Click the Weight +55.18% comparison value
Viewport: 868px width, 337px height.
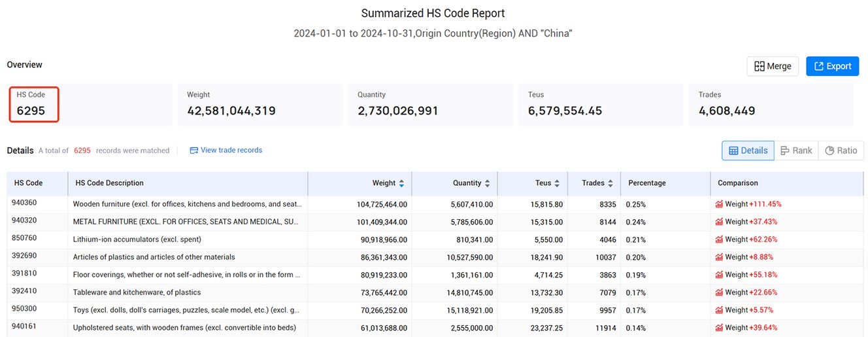point(751,275)
